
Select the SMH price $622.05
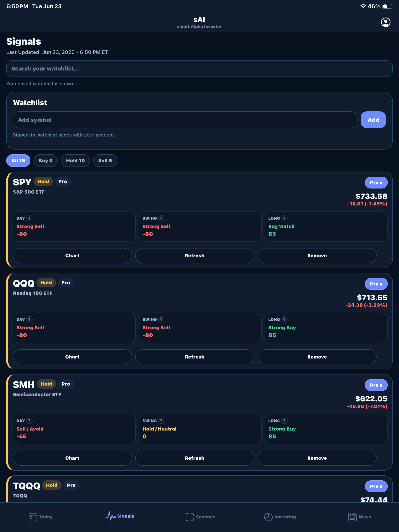[371, 399]
